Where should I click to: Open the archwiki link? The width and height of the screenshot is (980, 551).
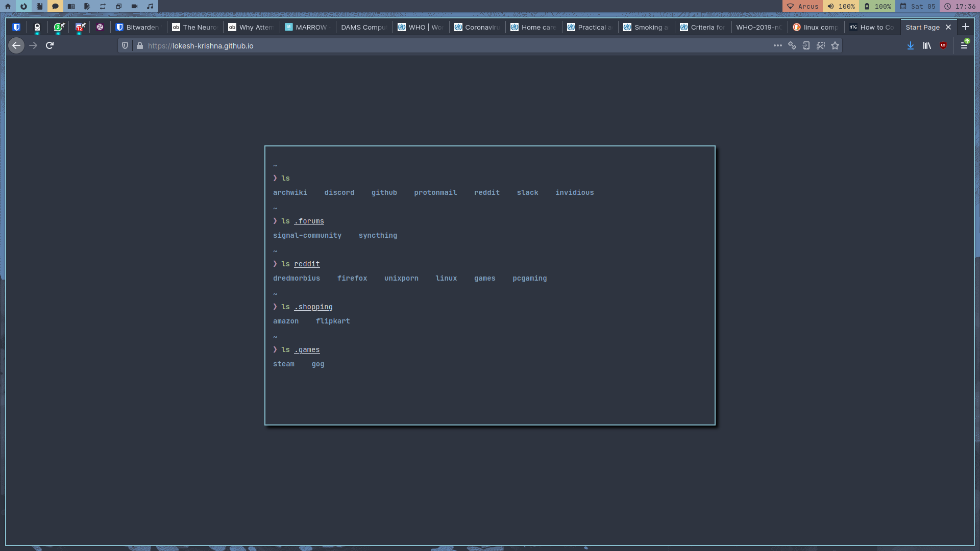point(290,193)
